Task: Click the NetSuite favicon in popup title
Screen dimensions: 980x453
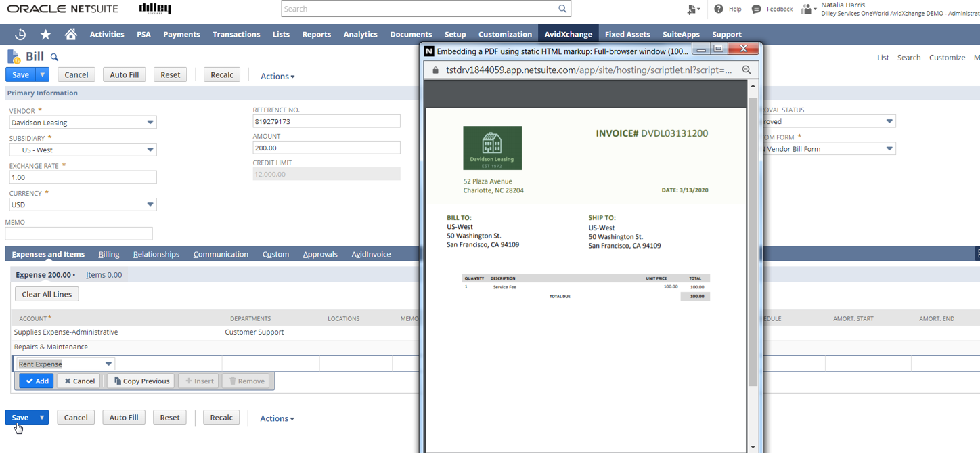Action: coord(428,51)
